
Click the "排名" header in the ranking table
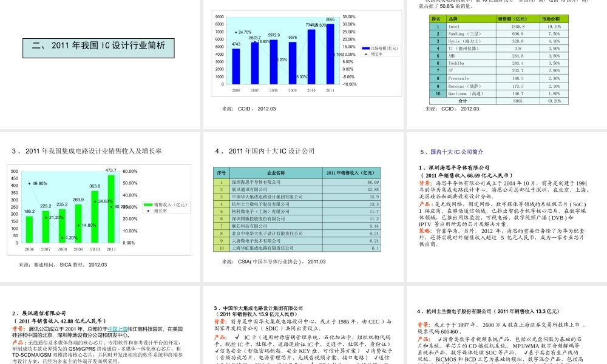pyautogui.click(x=438, y=19)
